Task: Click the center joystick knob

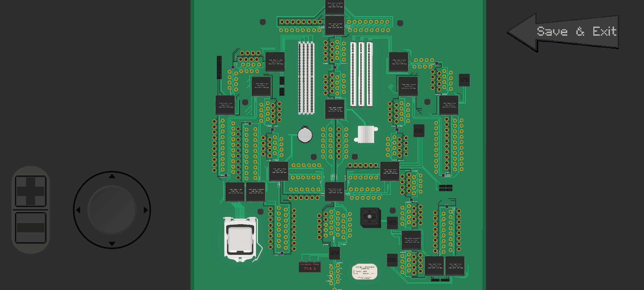Action: coord(112,210)
